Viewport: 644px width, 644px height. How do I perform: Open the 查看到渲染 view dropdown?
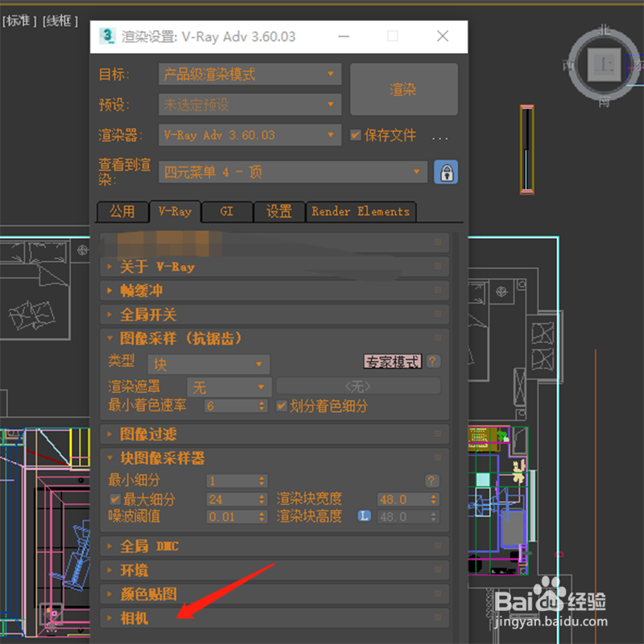[293, 171]
